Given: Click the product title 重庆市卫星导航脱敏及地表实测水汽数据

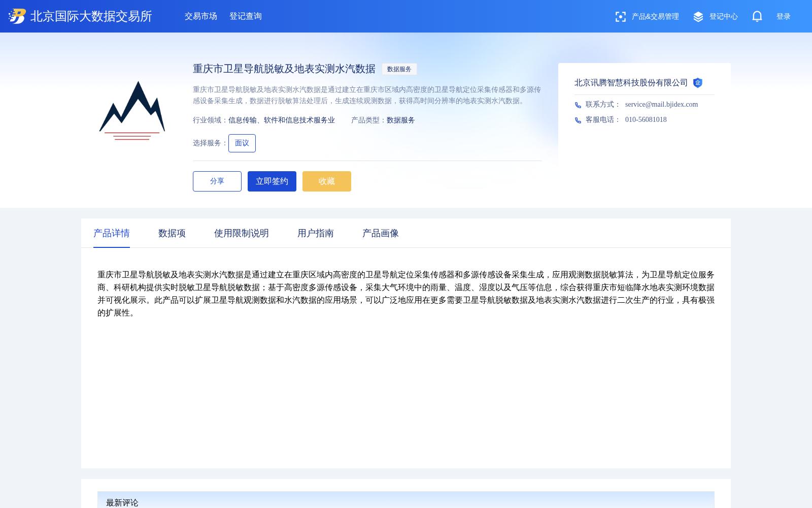Looking at the screenshot, I should click(x=284, y=69).
